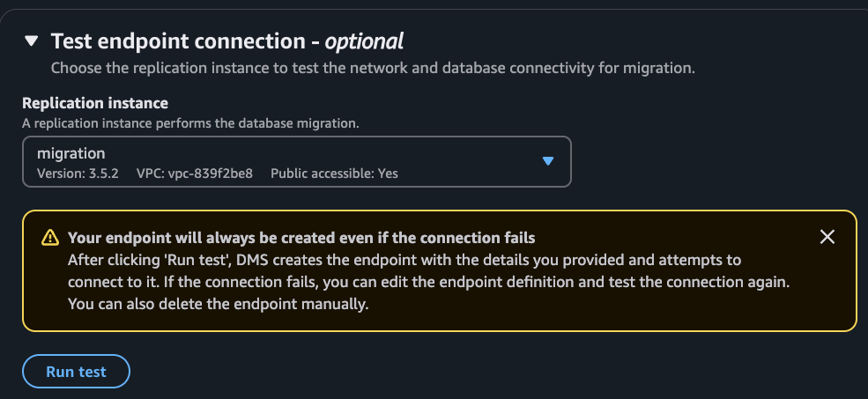
Task: Click the bold warning title about endpoint creation
Action: tap(301, 238)
